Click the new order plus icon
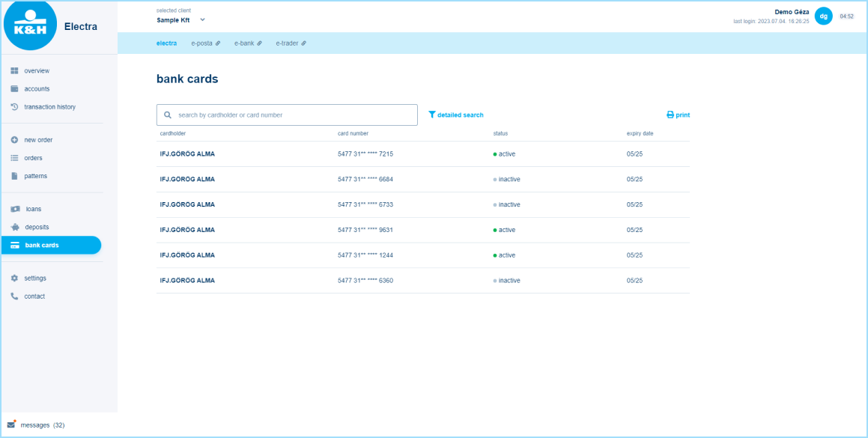 pos(14,140)
